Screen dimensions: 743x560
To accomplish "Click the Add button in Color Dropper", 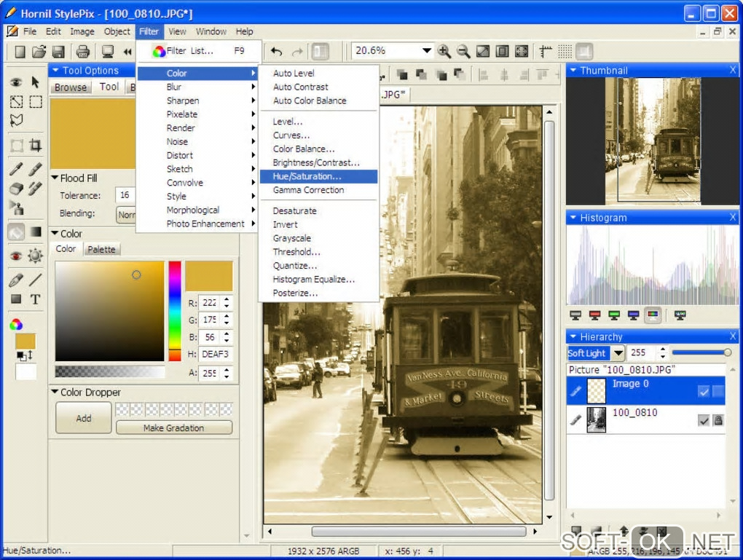I will (84, 418).
